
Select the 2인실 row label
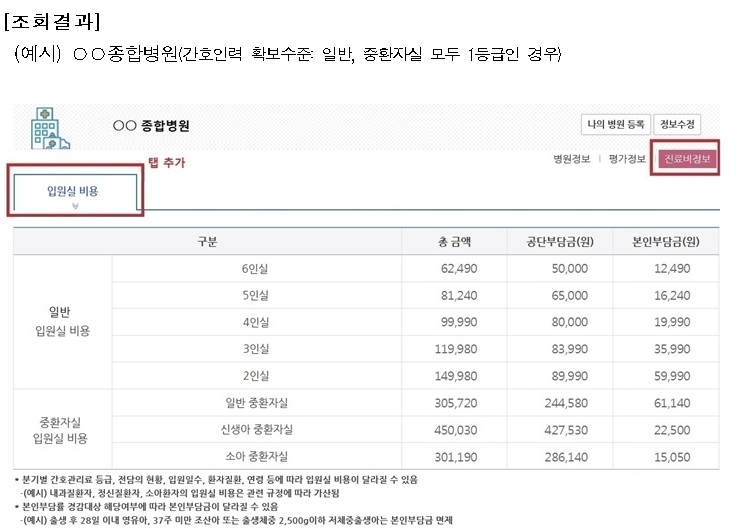pyautogui.click(x=256, y=376)
